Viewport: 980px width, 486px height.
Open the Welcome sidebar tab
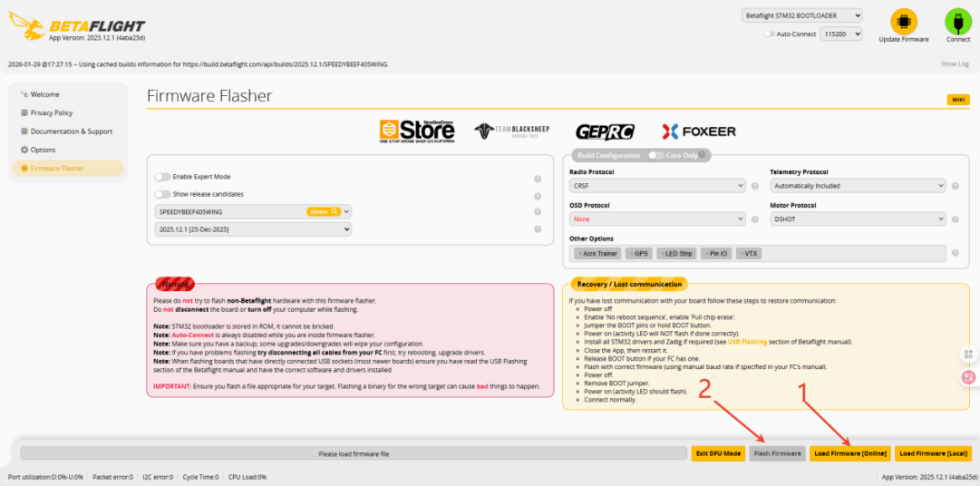[x=44, y=94]
